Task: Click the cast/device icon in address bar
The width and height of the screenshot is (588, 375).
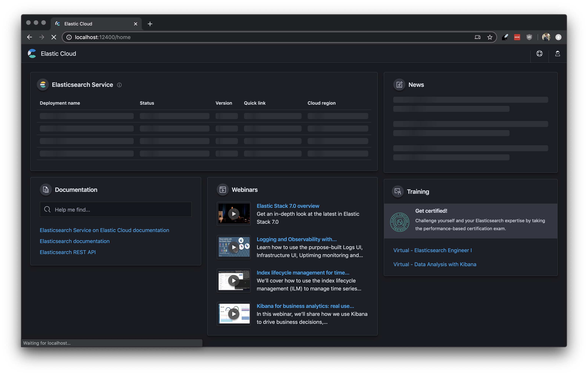Action: [x=477, y=37]
